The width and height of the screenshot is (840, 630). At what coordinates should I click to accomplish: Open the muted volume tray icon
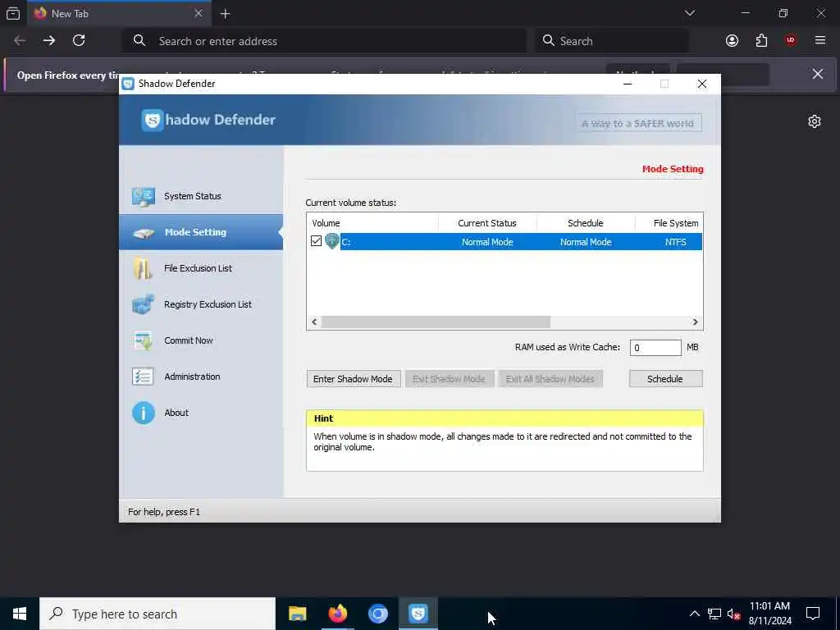(x=734, y=614)
